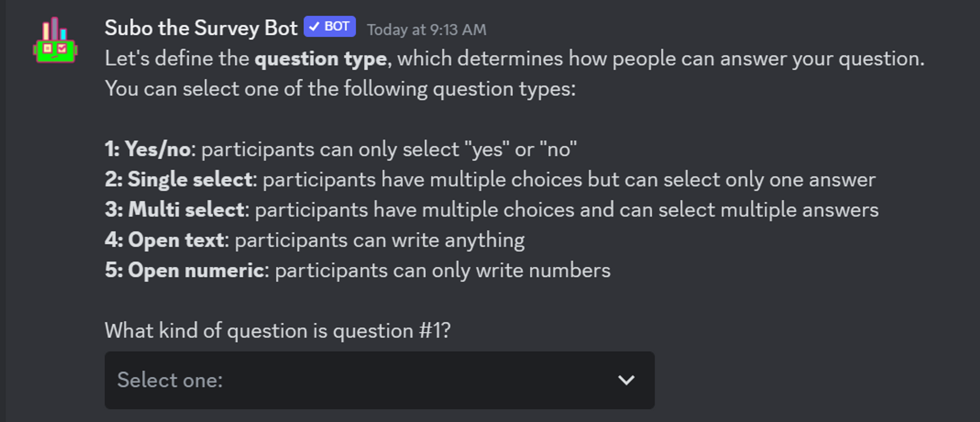Click the "Today at 9:13 AM" timestamp
980x422 pixels.
[x=426, y=30]
